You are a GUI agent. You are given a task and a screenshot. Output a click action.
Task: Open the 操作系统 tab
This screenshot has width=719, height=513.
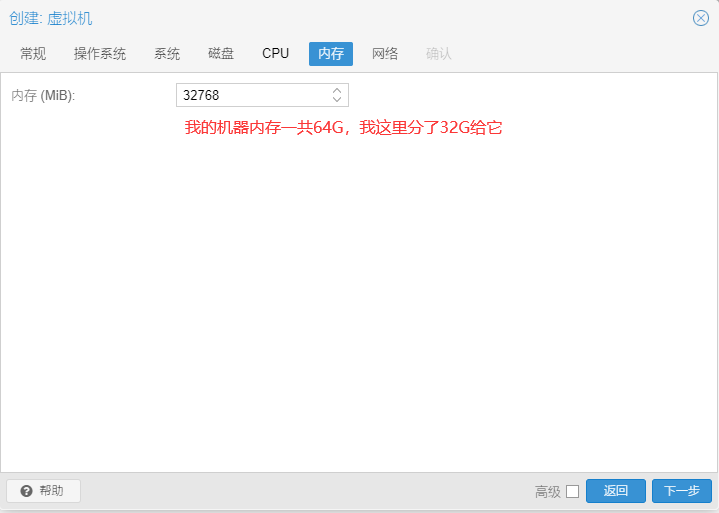click(100, 53)
